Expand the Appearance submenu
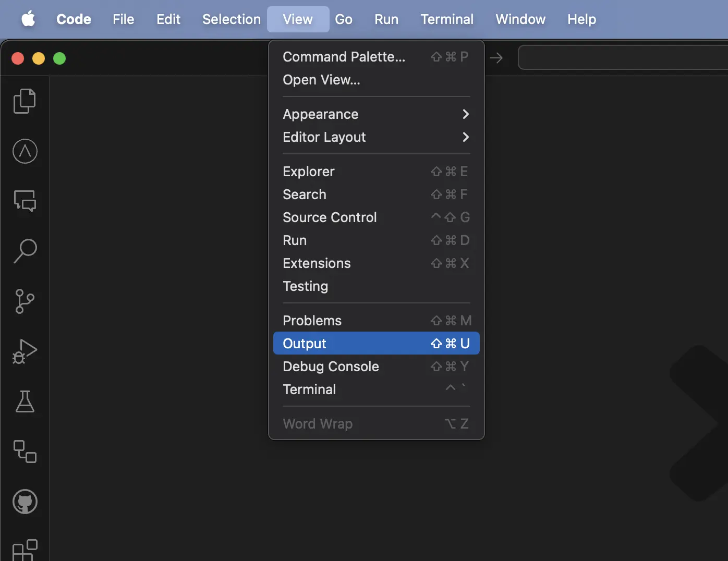Screen dimensions: 728x561 [x=376, y=114]
